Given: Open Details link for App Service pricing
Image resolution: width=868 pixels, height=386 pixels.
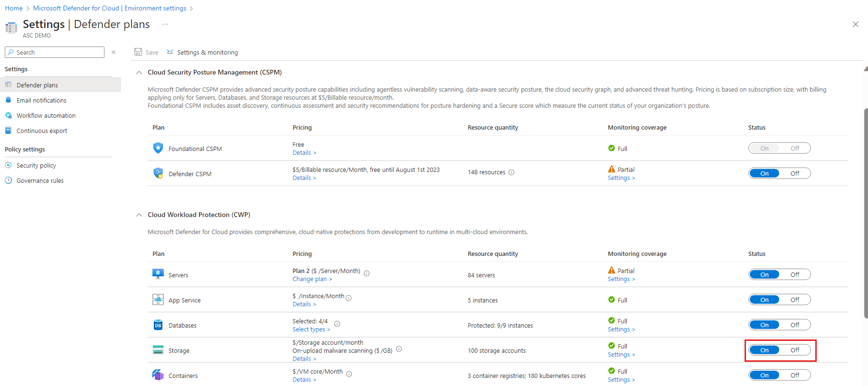Looking at the screenshot, I should [304, 304].
